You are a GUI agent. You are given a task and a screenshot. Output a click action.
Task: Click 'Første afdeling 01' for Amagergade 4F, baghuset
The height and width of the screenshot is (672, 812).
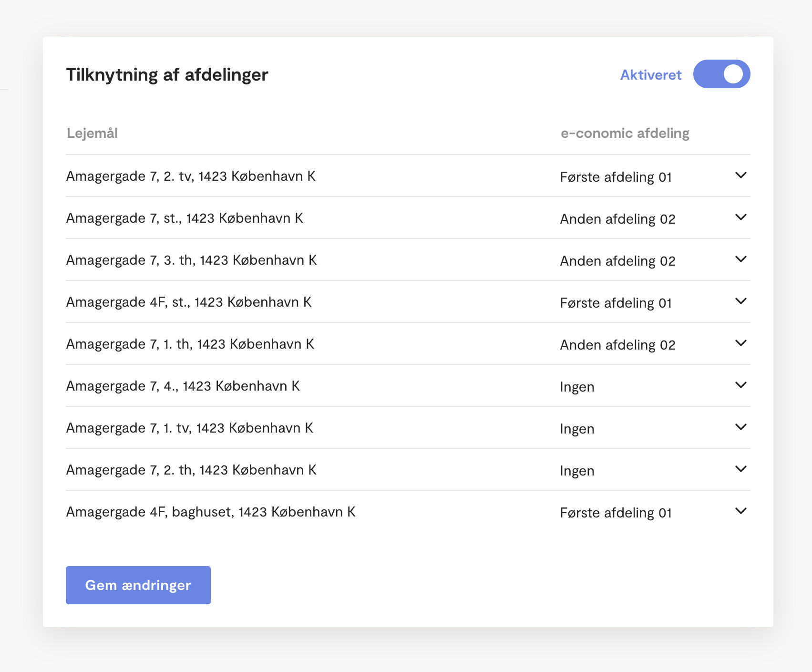pyautogui.click(x=616, y=513)
